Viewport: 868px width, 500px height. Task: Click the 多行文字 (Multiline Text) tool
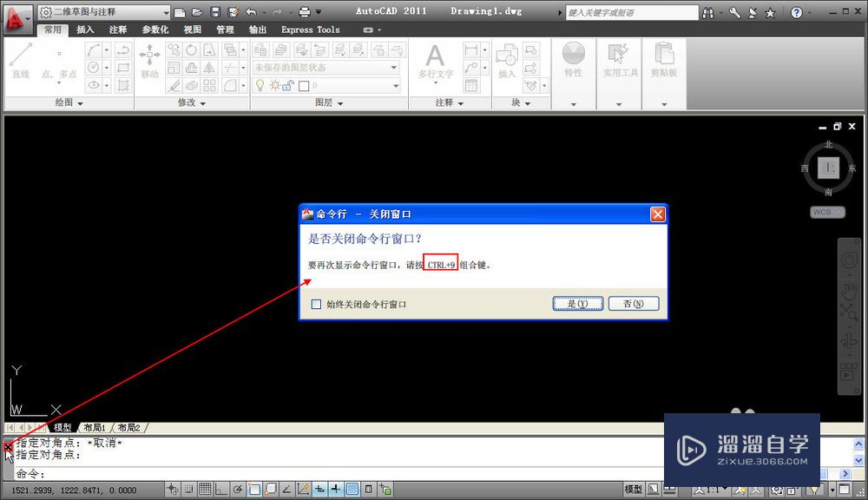point(434,62)
